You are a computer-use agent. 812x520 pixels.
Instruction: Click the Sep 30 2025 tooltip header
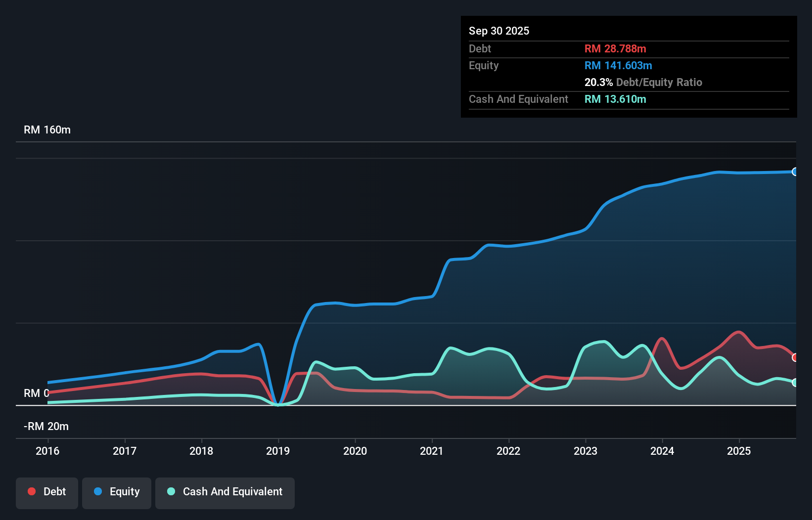click(499, 31)
